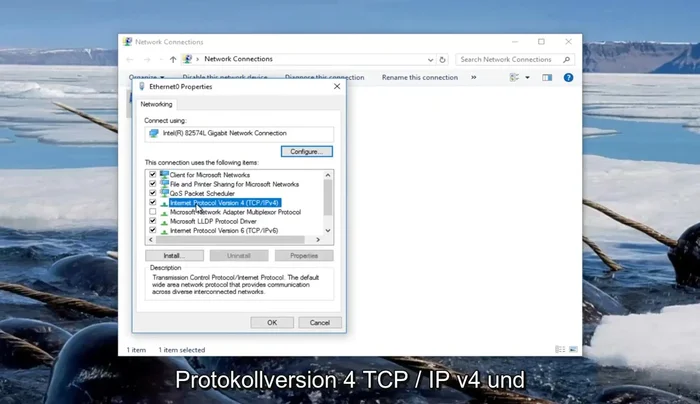The height and width of the screenshot is (404, 700).
Task: Confirm with the OK button
Action: [x=272, y=323]
